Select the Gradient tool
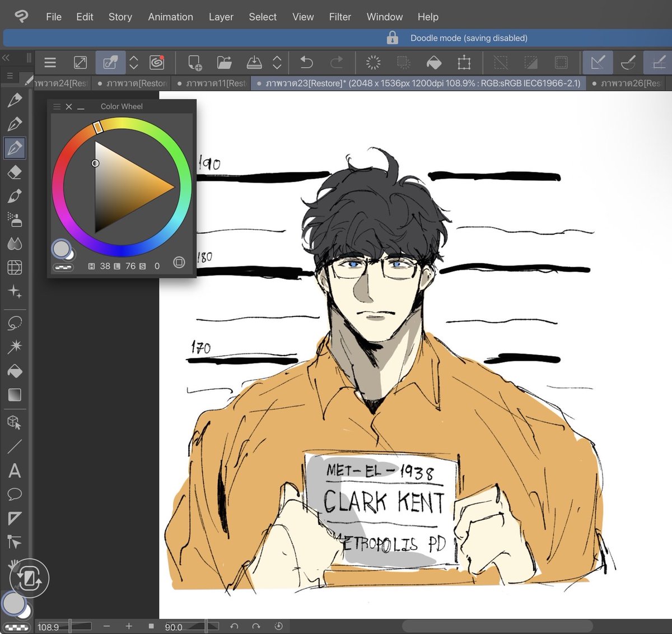672x634 pixels. point(15,395)
